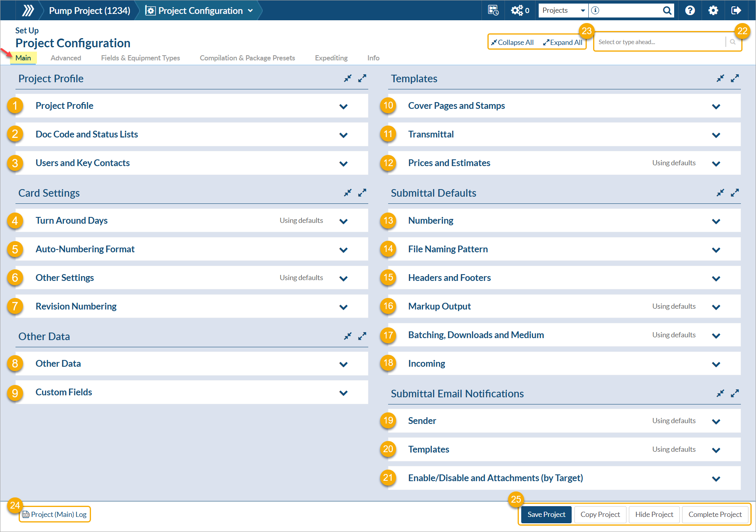Click the triple-chevron home logo icon
Viewport: 756px width, 532px height.
click(28, 10)
